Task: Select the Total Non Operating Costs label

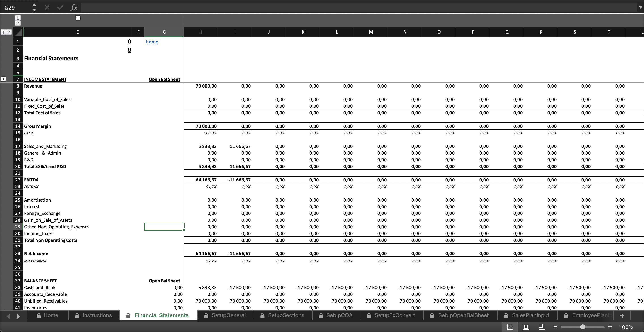Action: [x=51, y=240]
